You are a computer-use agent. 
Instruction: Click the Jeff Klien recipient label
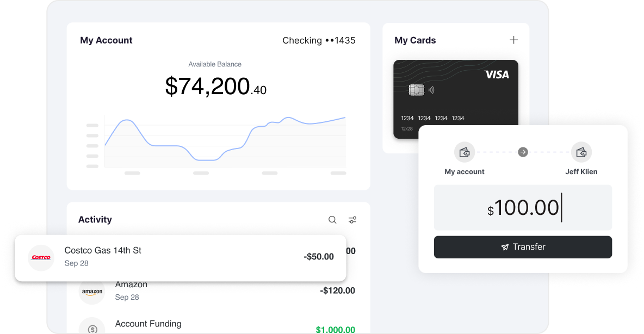point(581,172)
